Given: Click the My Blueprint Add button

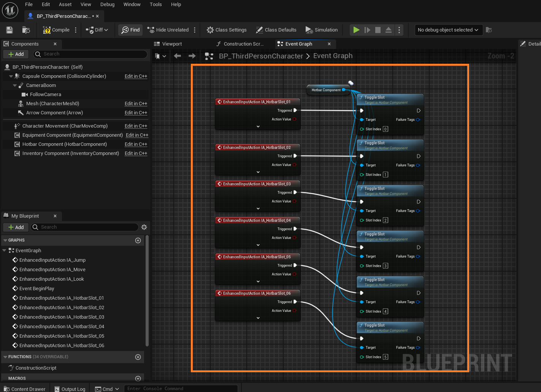Looking at the screenshot, I should coord(16,227).
